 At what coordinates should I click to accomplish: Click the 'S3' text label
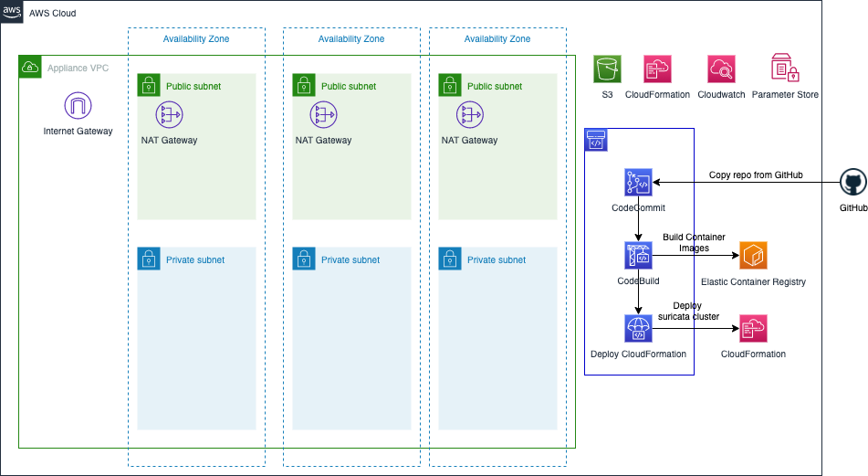[x=607, y=94]
